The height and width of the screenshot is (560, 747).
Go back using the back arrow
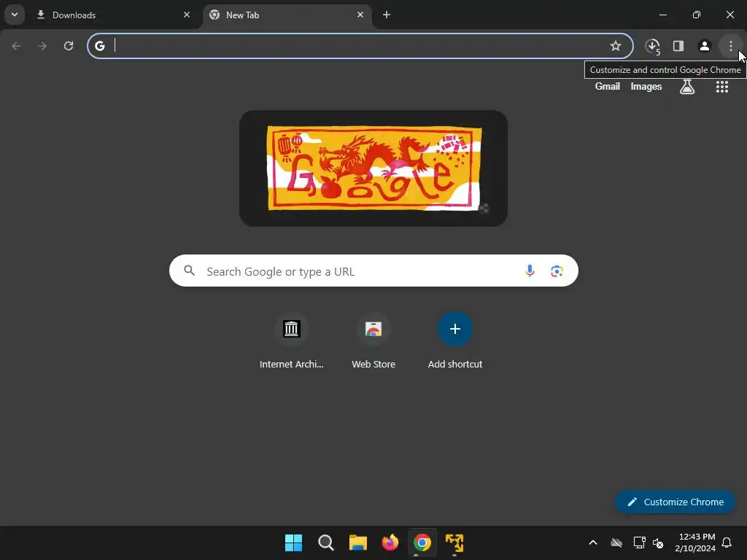(16, 46)
